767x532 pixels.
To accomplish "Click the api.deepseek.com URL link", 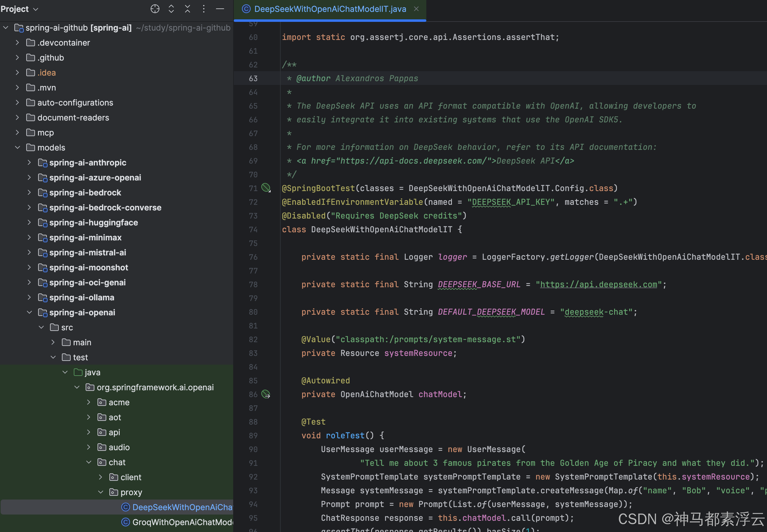I will click(x=598, y=284).
